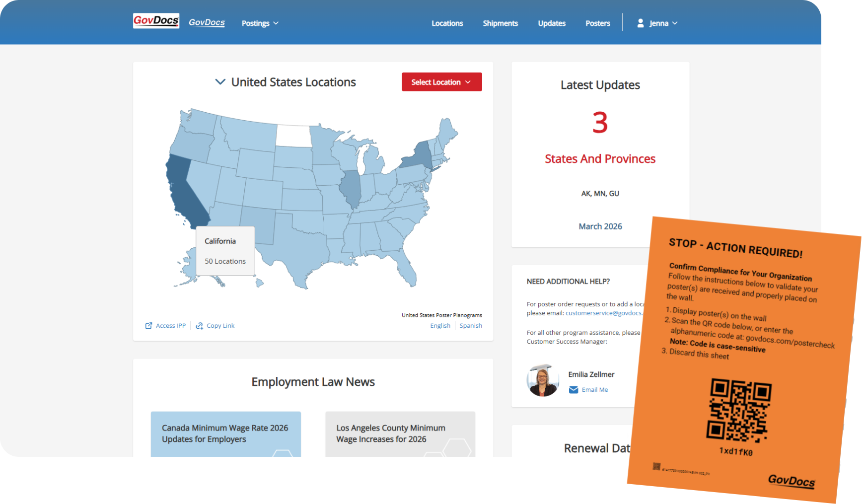Click the AK, MN, GU text
Screen dimensions: 866x504
point(600,194)
